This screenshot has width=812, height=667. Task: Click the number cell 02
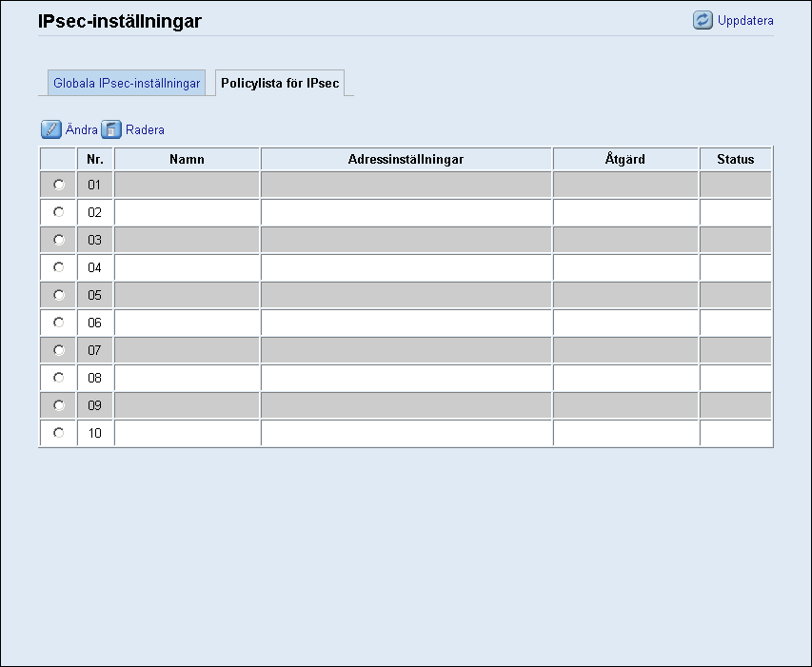[95, 212]
